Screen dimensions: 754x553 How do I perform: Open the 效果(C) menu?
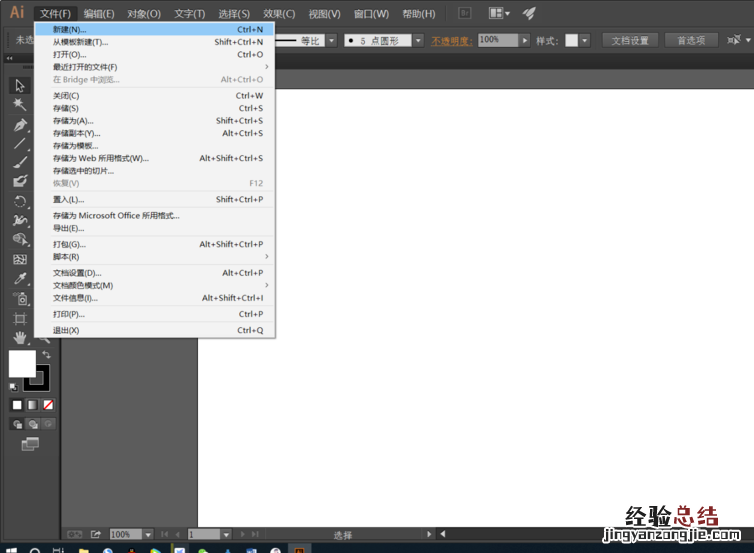279,14
